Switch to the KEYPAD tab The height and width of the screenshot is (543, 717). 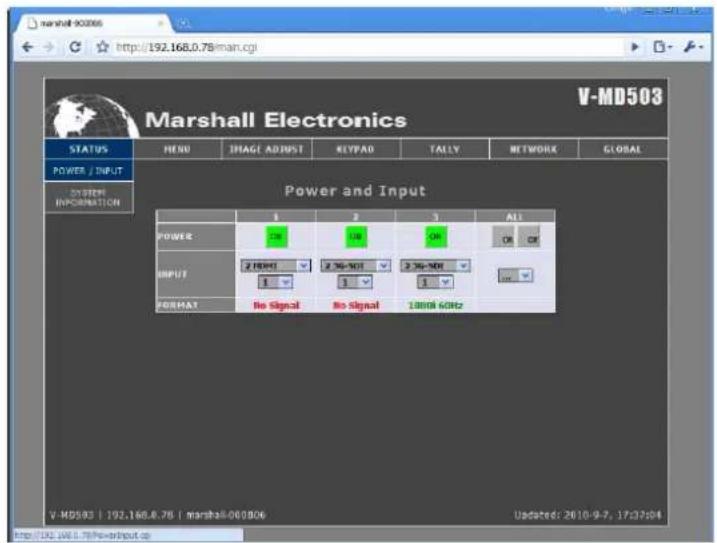click(x=355, y=149)
